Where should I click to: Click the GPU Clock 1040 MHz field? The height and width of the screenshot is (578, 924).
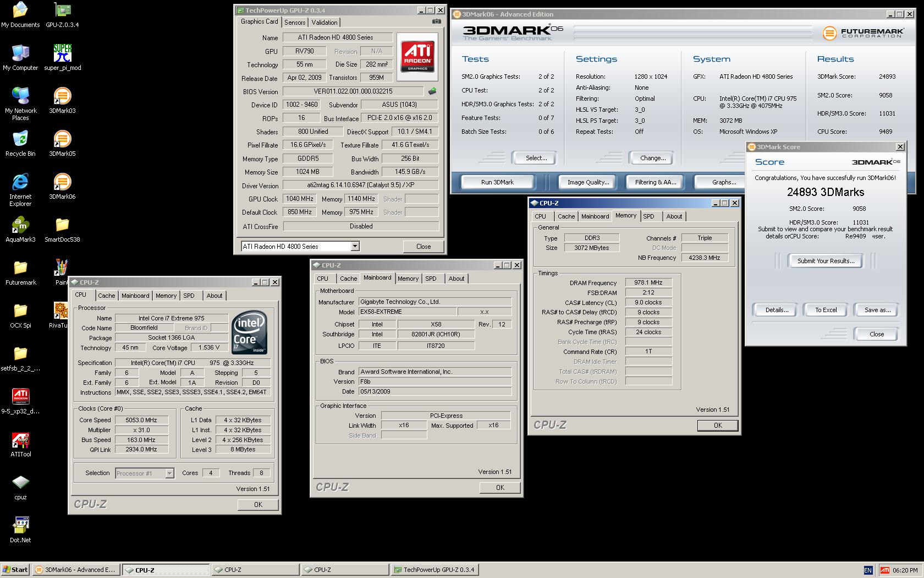[300, 199]
